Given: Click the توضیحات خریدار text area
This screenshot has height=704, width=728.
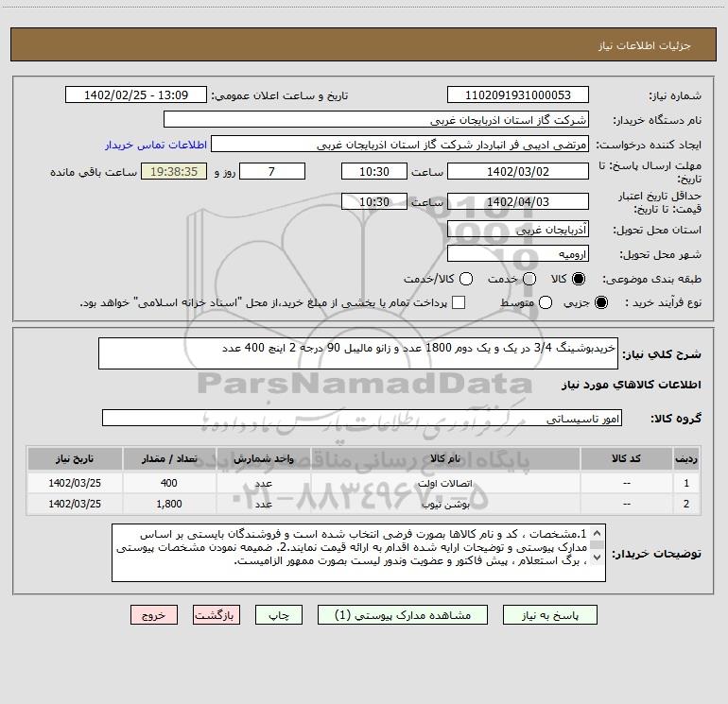Looking at the screenshot, I should point(358,553).
